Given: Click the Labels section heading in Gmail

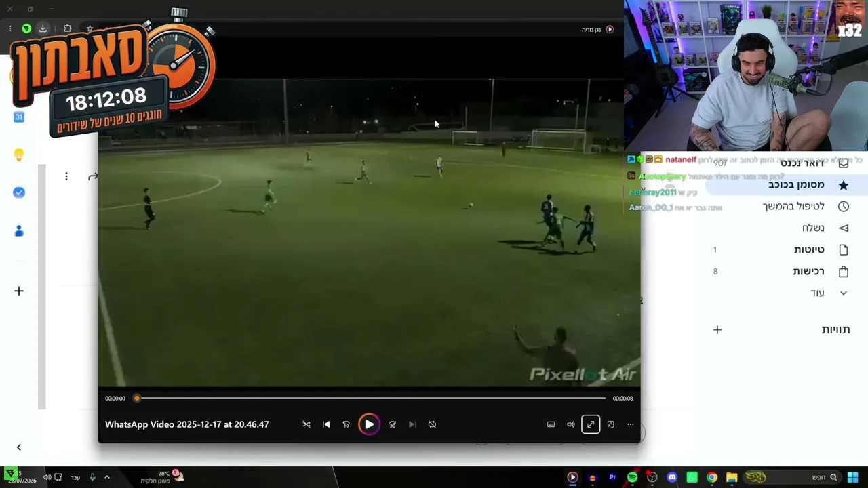Looking at the screenshot, I should point(835,329).
